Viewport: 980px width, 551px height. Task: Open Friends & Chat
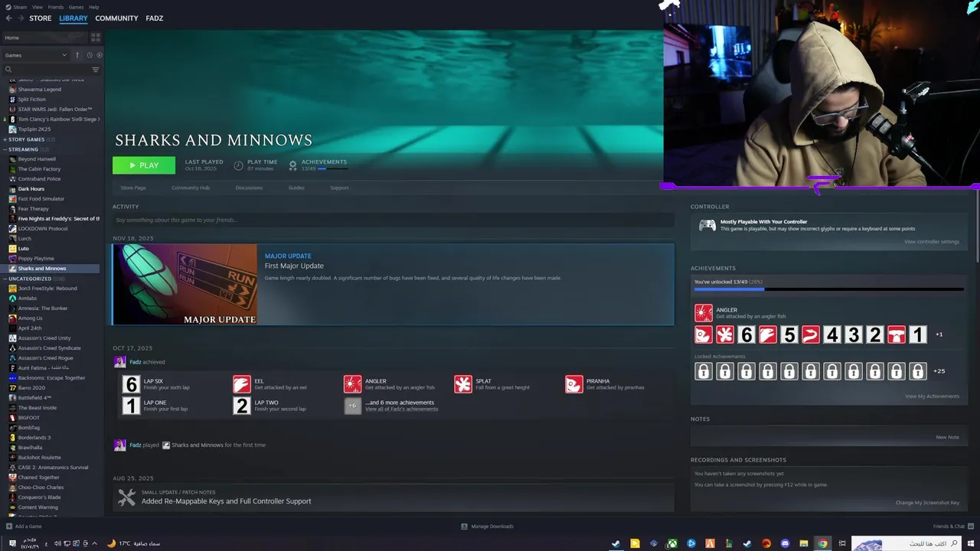coord(952,527)
